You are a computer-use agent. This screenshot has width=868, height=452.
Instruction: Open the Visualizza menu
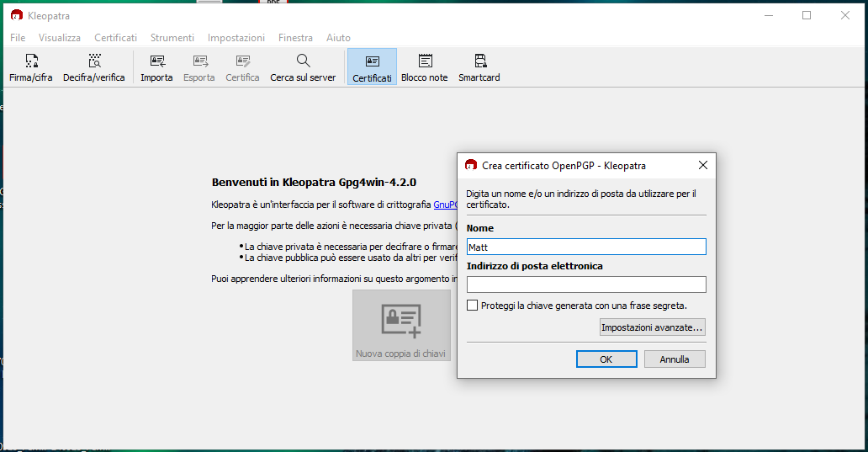click(x=60, y=38)
